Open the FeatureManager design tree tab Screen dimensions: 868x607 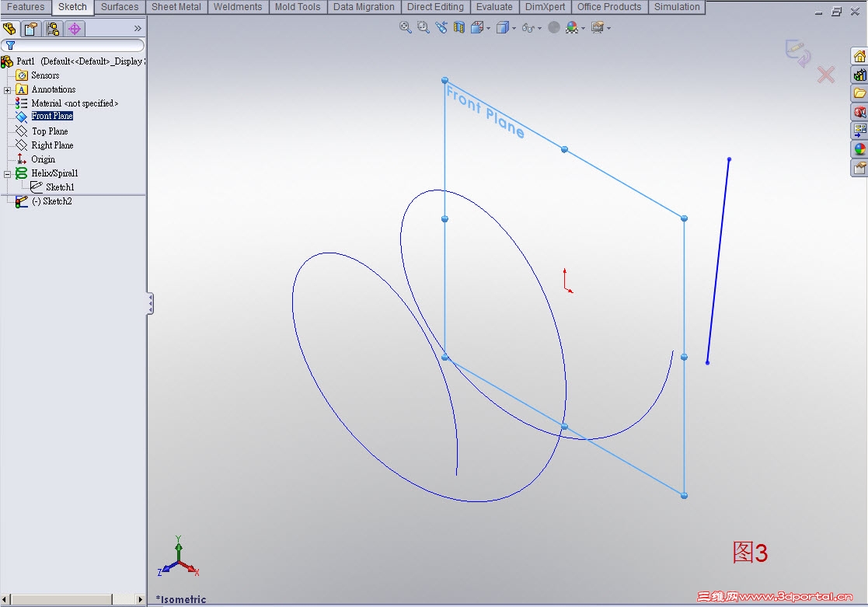coord(10,28)
